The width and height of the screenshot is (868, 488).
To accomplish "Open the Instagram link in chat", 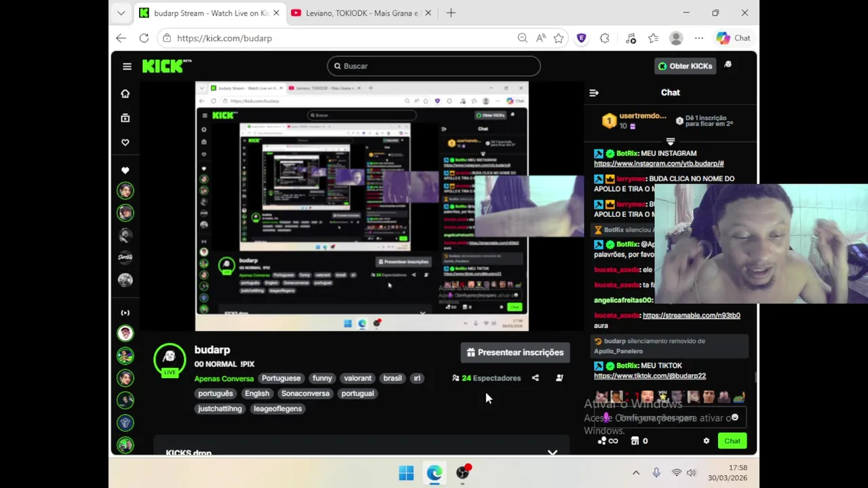I will [x=659, y=163].
